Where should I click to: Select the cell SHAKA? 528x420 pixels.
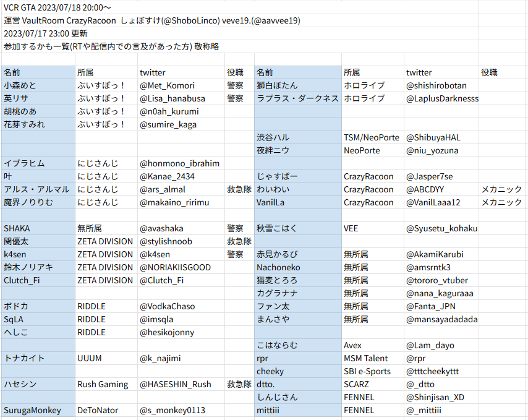(38, 228)
